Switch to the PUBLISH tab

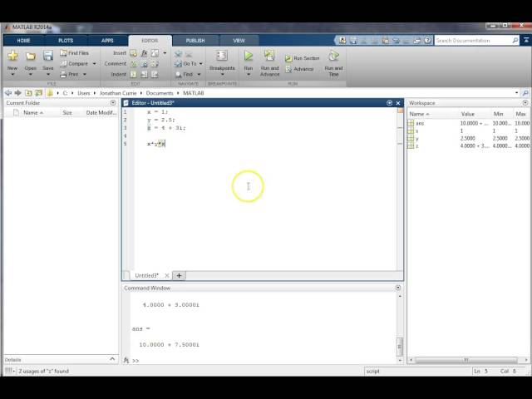pos(195,41)
